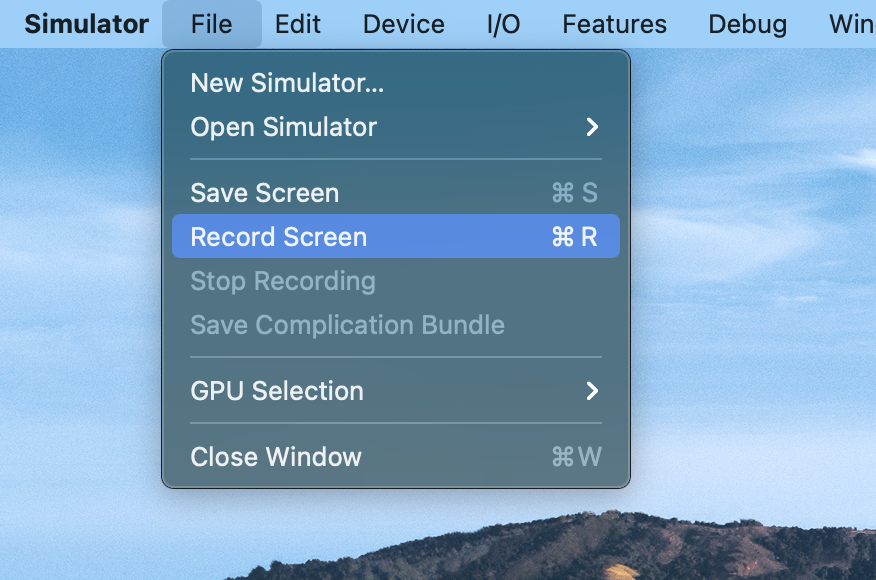Start recording with Record Screen
The height and width of the screenshot is (580, 876).
pos(279,237)
